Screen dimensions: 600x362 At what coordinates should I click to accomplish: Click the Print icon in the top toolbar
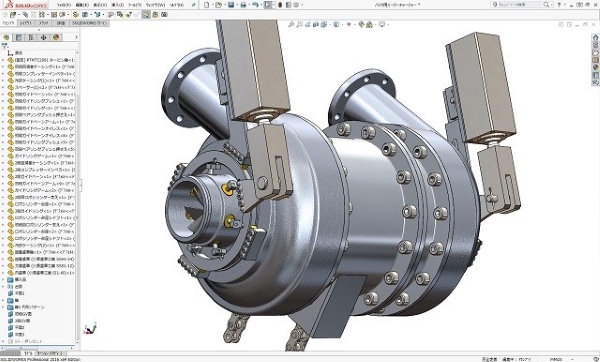[243, 5]
